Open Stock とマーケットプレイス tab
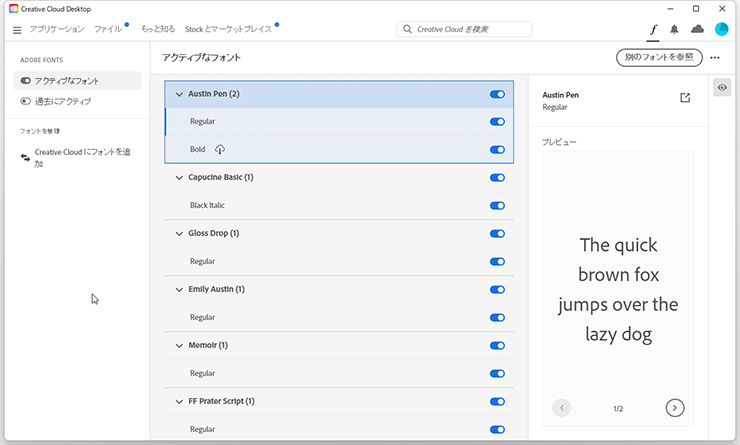The image size is (740, 445). (228, 29)
